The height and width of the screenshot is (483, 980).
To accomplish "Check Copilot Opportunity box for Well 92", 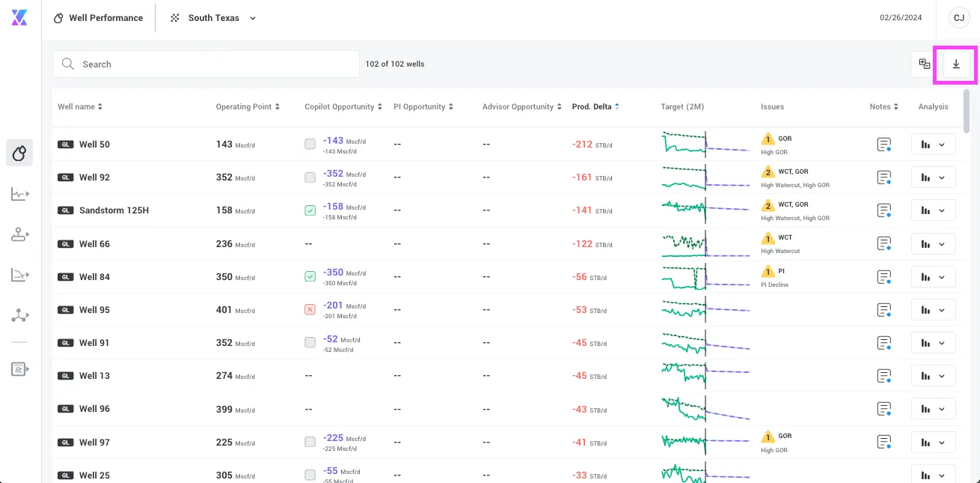I will click(310, 177).
